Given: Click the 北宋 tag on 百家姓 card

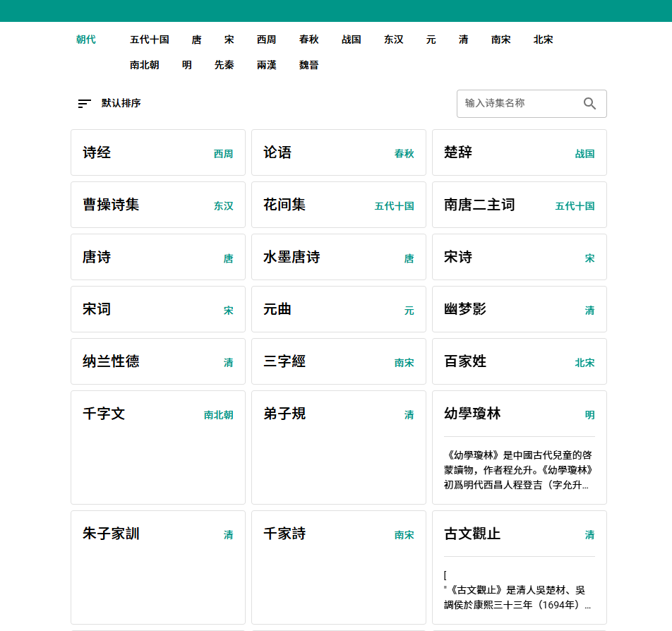Looking at the screenshot, I should tap(585, 363).
